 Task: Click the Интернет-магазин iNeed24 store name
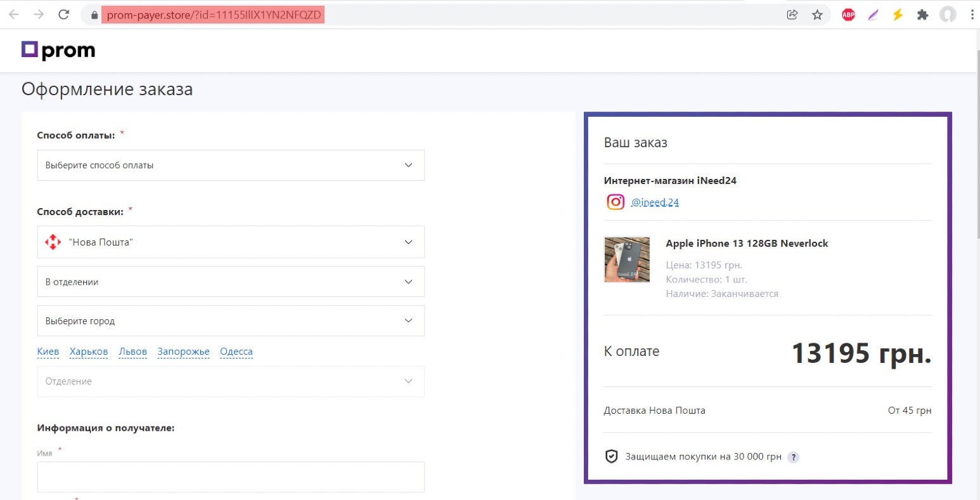point(670,181)
